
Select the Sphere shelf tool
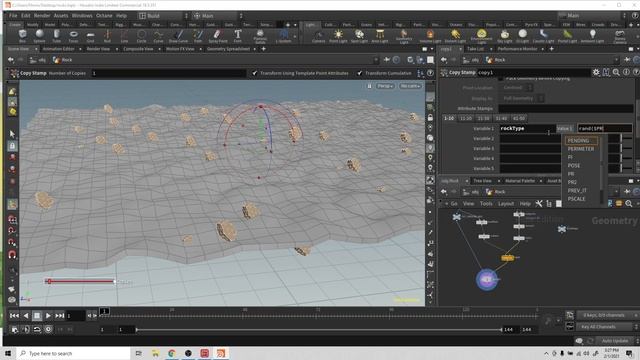(x=39, y=36)
